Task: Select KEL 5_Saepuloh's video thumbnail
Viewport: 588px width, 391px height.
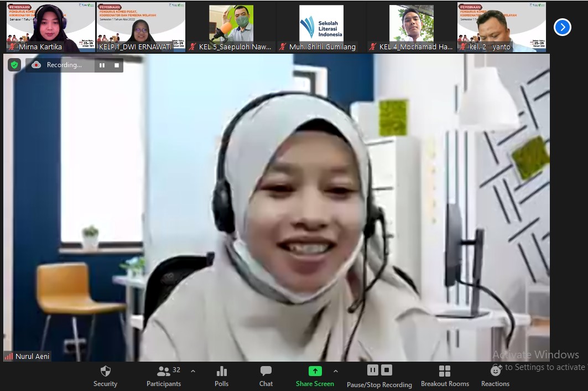Action: [x=231, y=27]
